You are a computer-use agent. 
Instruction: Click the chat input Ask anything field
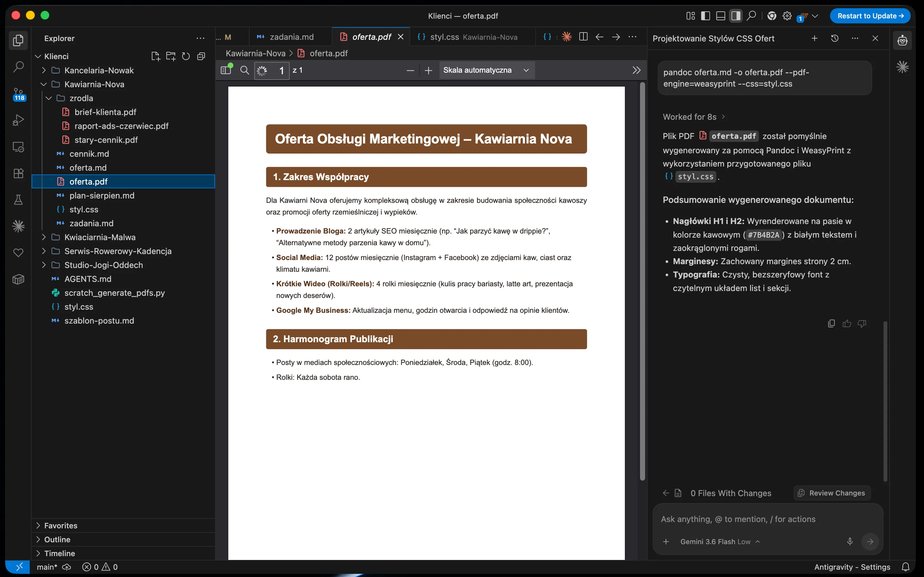[x=767, y=519]
